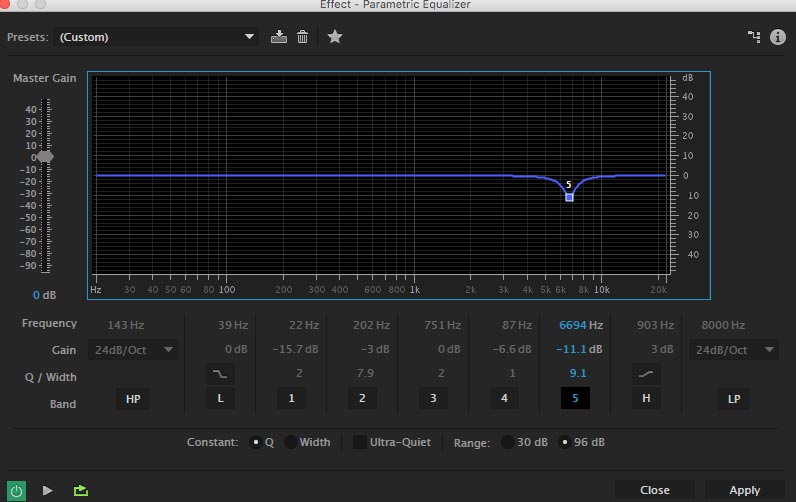Select band 5 control point on graph
This screenshot has width=796, height=502.
[x=569, y=197]
